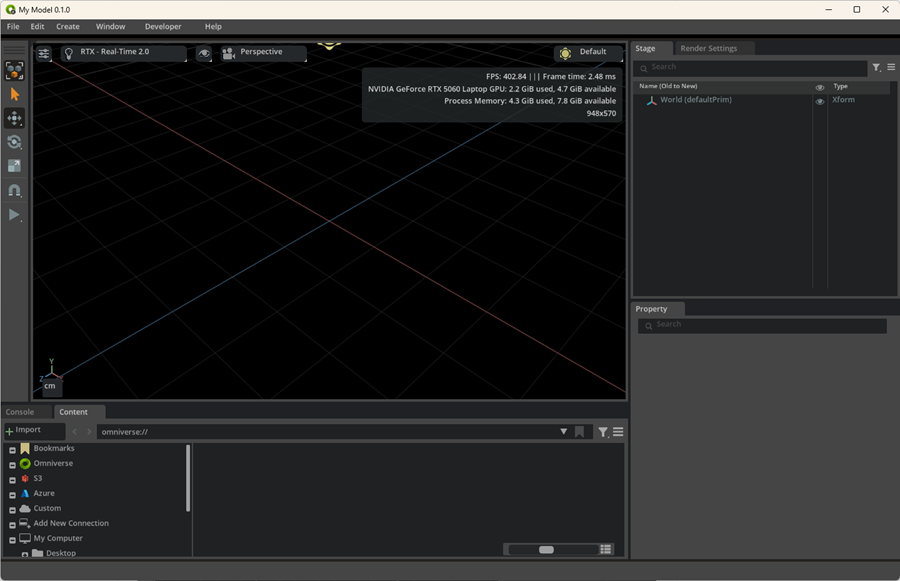Open the viewport settings icon
This screenshot has width=900, height=581.
(x=43, y=52)
